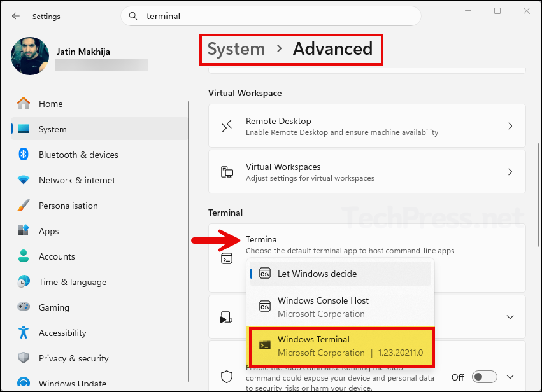This screenshot has width=542, height=392.
Task: Click the Remote Desktop icon
Action: click(227, 125)
